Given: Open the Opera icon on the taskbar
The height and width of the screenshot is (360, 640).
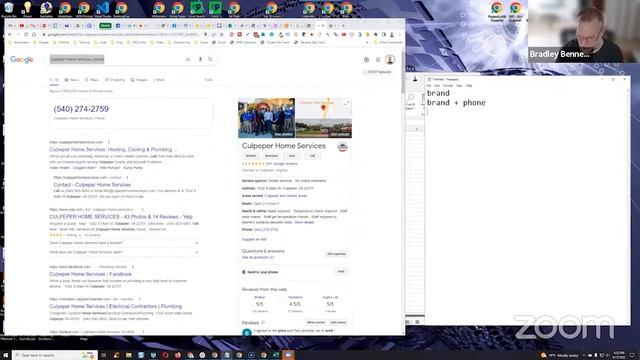Looking at the screenshot, I should point(165,355).
